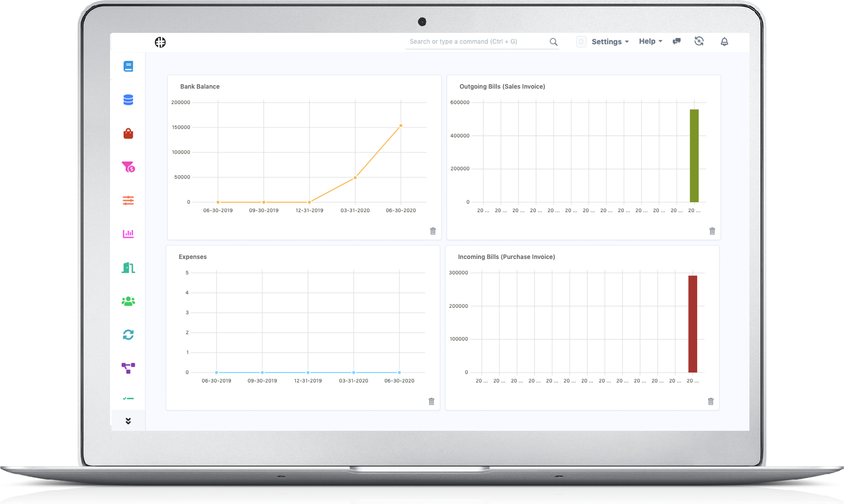Expand sidebar with double chevron down
The width and height of the screenshot is (844, 504).
[x=128, y=421]
